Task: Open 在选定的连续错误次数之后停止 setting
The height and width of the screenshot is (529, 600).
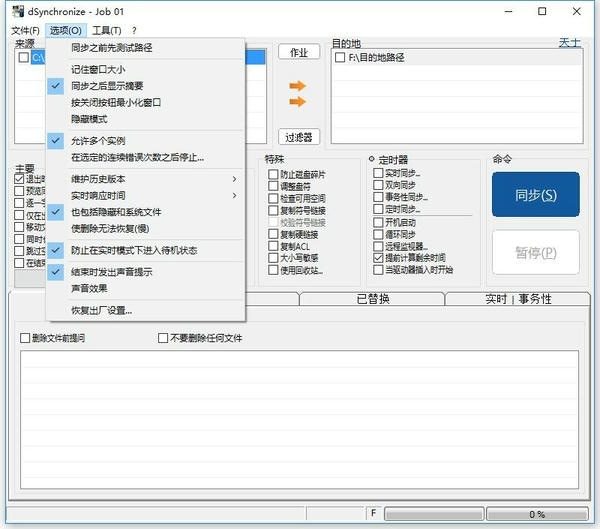Action: click(145, 157)
